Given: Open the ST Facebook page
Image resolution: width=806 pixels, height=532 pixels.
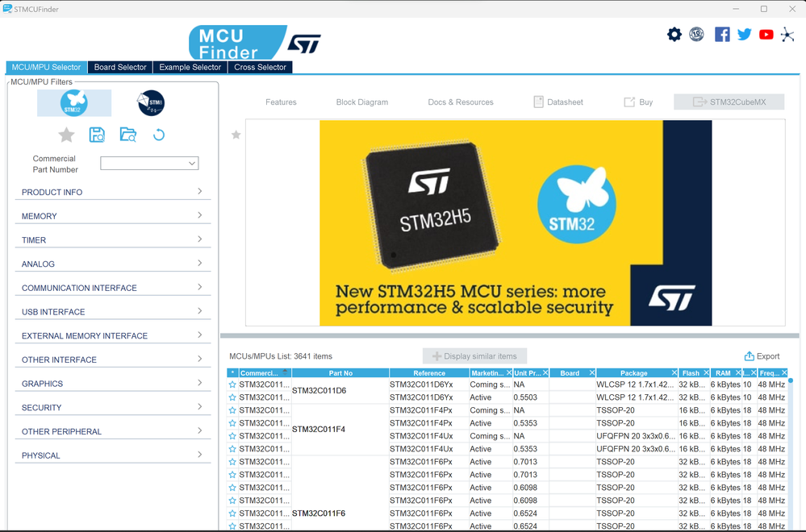Looking at the screenshot, I should point(722,35).
